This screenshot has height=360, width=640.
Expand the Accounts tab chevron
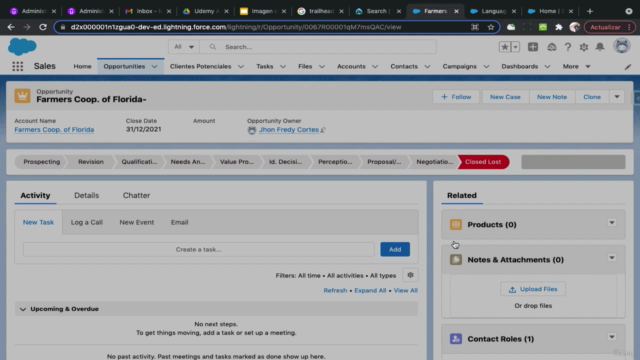point(375,67)
